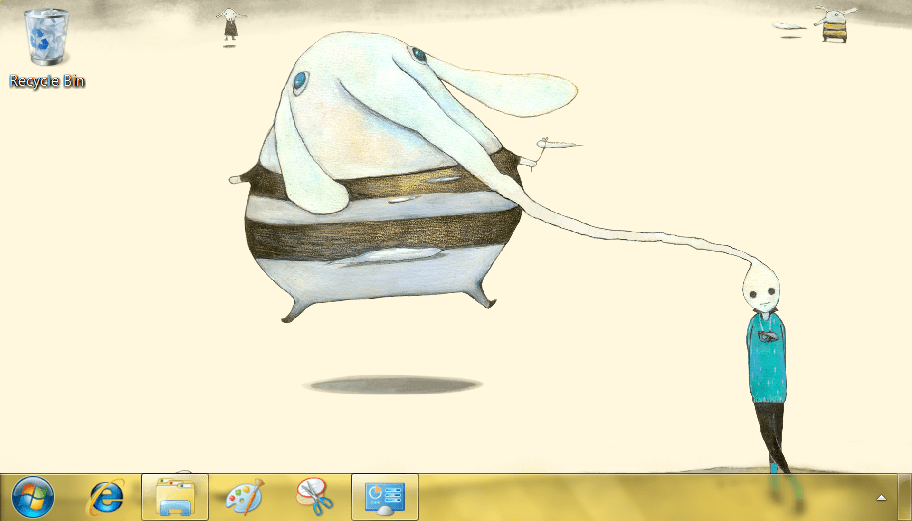912x521 pixels.
Task: Launch Paint from the taskbar
Action: click(x=245, y=498)
